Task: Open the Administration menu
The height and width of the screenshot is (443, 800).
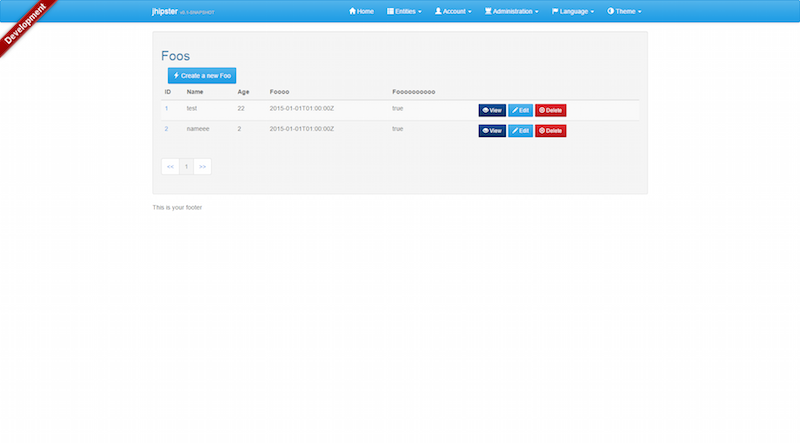Action: pyautogui.click(x=511, y=11)
